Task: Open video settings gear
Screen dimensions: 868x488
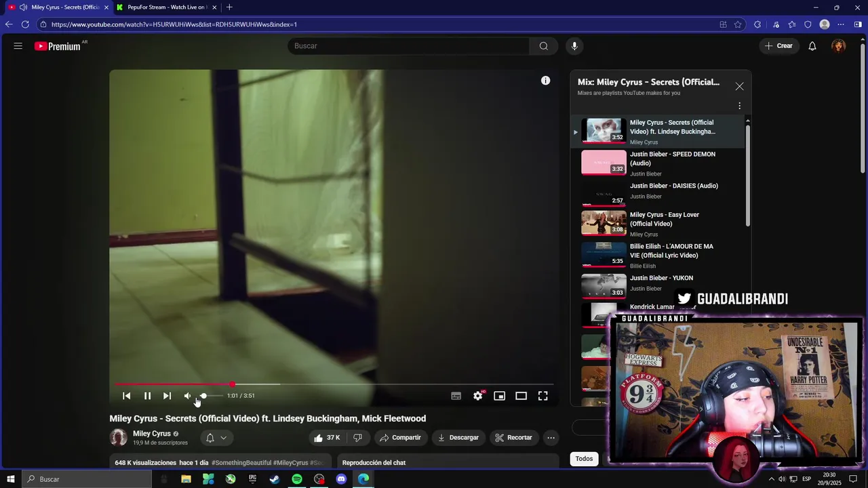Action: 478,396
